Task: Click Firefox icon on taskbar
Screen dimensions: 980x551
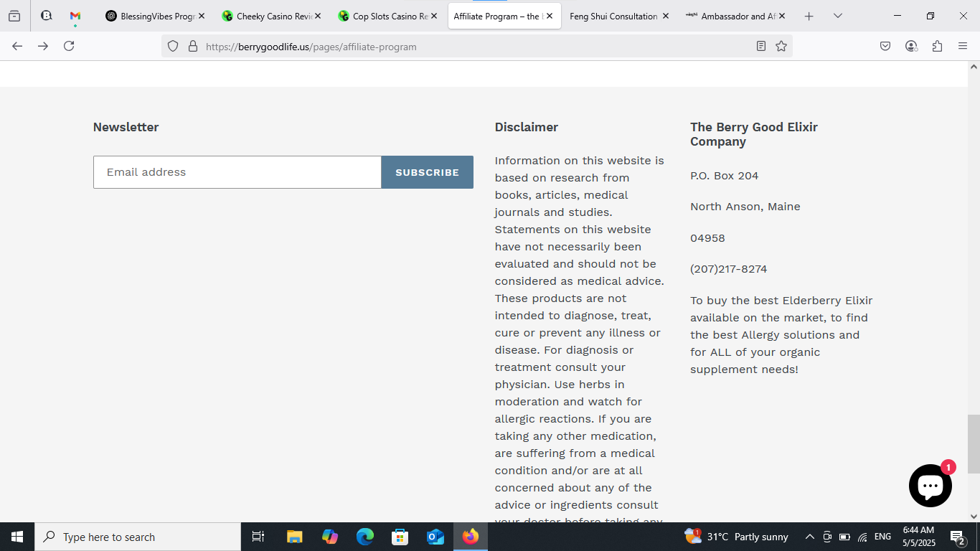Action: 471,537
